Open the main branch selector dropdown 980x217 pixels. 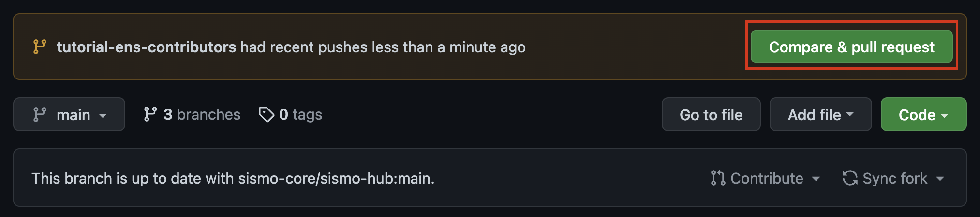(69, 114)
